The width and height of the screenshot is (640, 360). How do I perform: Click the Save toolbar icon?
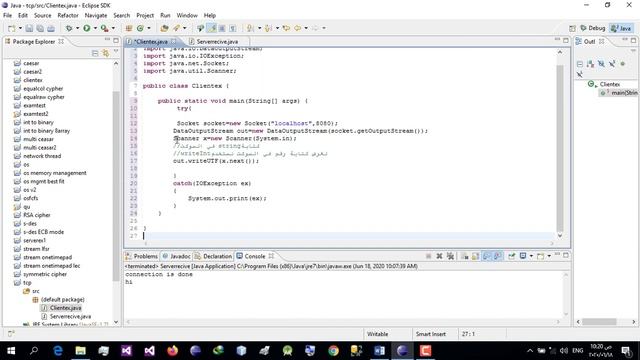click(x=29, y=28)
